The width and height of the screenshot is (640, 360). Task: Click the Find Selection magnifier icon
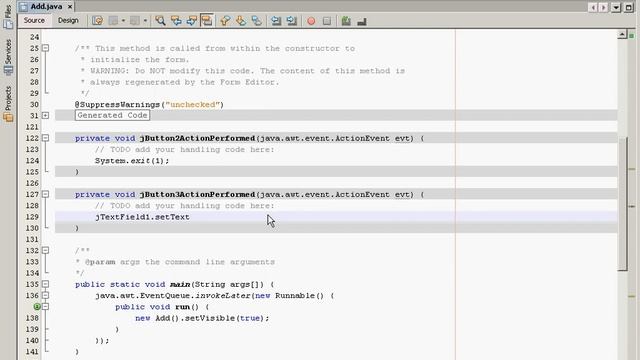pyautogui.click(x=160, y=20)
